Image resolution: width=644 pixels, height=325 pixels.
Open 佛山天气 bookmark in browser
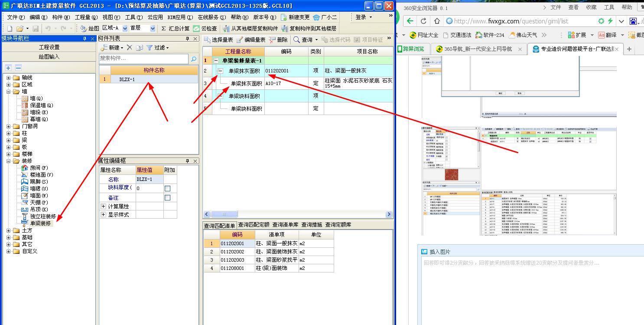pyautogui.click(x=524, y=35)
